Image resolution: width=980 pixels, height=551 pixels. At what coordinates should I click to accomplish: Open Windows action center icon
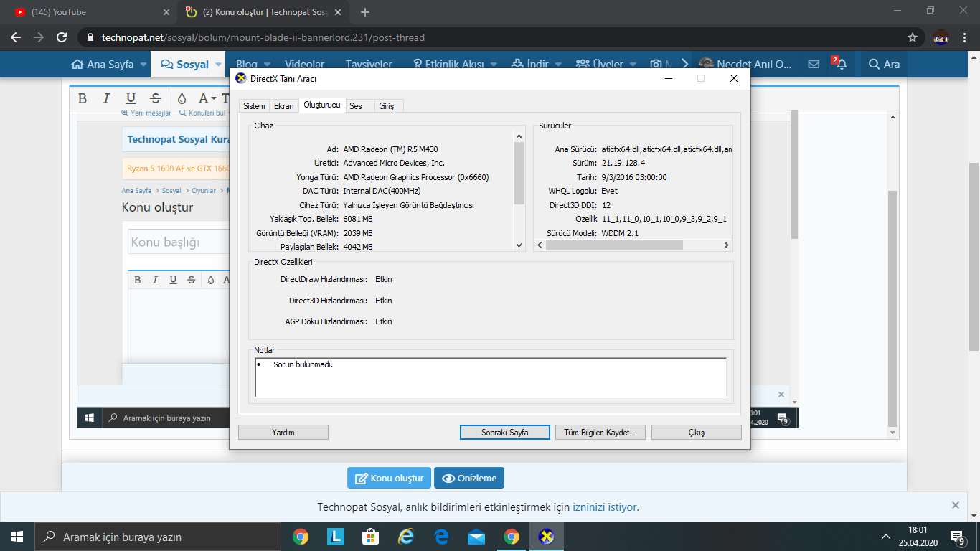click(x=957, y=537)
